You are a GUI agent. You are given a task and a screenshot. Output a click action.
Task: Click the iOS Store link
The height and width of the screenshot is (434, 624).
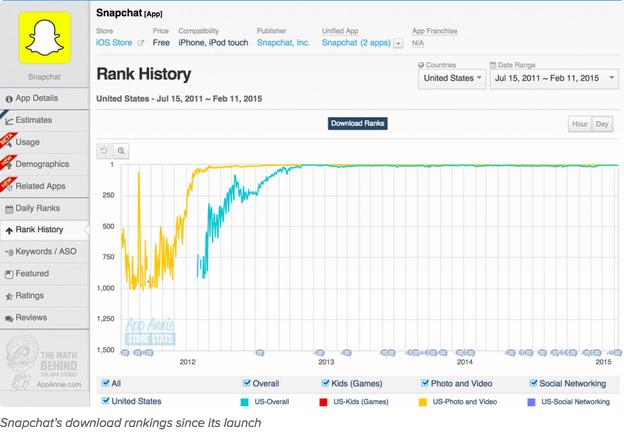click(x=114, y=43)
